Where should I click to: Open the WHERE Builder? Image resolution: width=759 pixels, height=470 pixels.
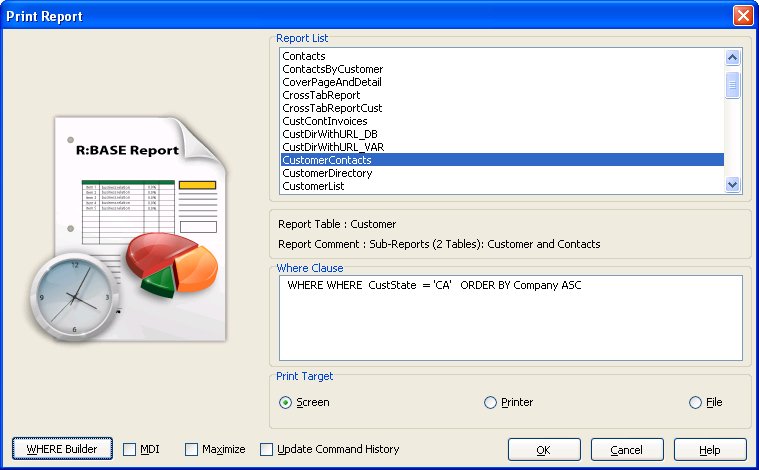point(62,450)
